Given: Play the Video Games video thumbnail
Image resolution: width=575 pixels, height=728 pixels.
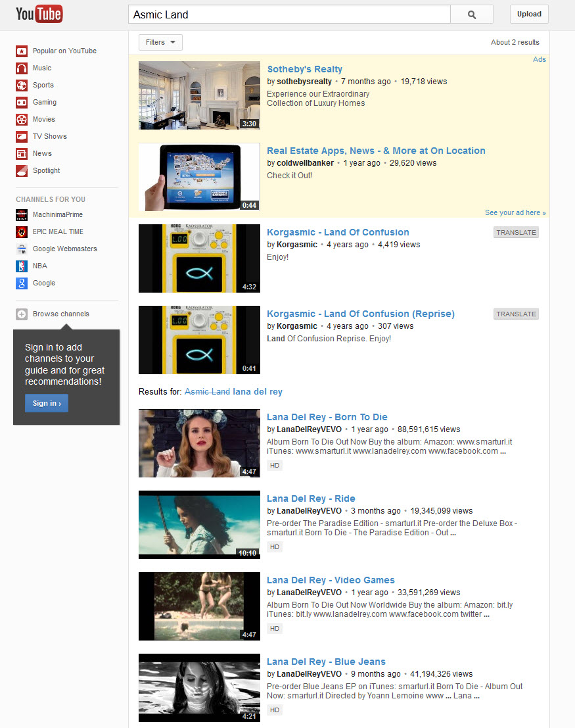Looking at the screenshot, I should 200,606.
